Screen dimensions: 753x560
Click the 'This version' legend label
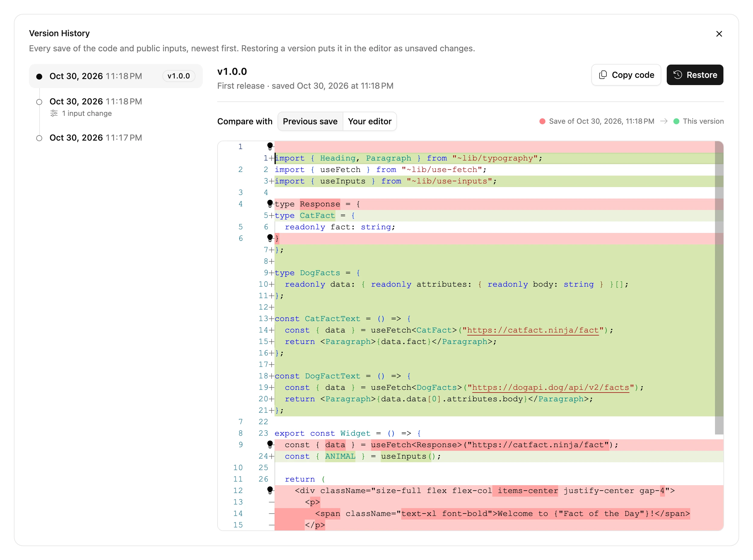(703, 121)
